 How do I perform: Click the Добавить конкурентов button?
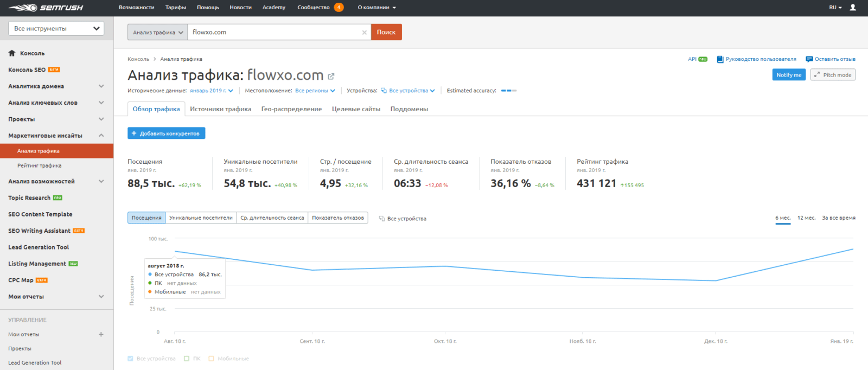pos(167,133)
